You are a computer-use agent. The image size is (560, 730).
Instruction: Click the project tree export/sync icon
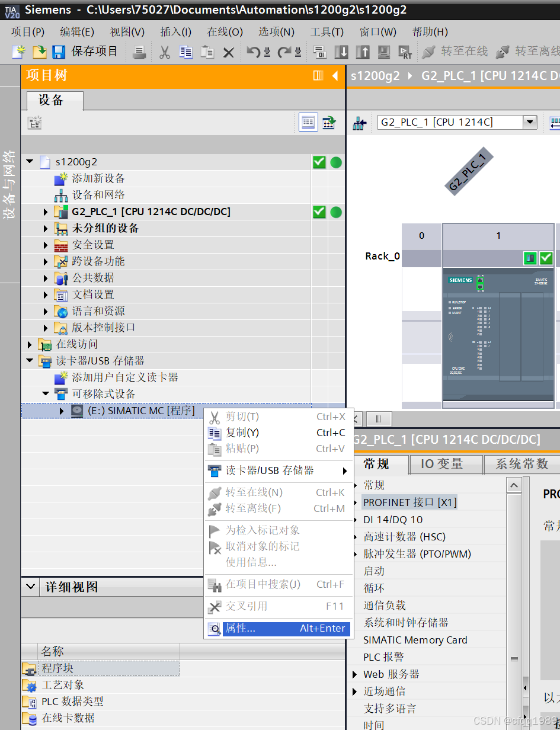coord(329,123)
